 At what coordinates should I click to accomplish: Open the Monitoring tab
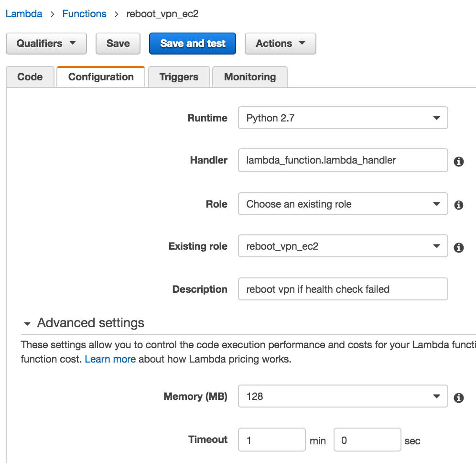pyautogui.click(x=249, y=77)
